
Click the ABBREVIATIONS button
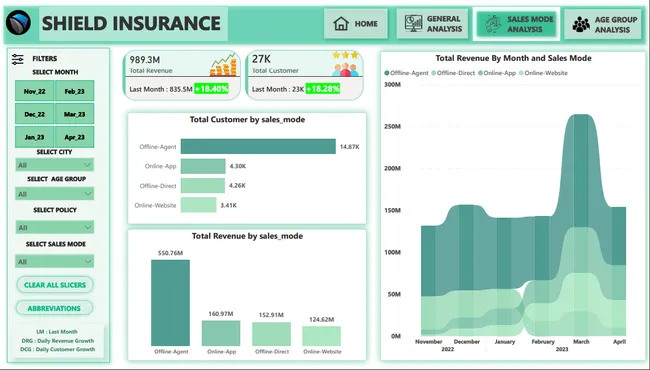[54, 308]
